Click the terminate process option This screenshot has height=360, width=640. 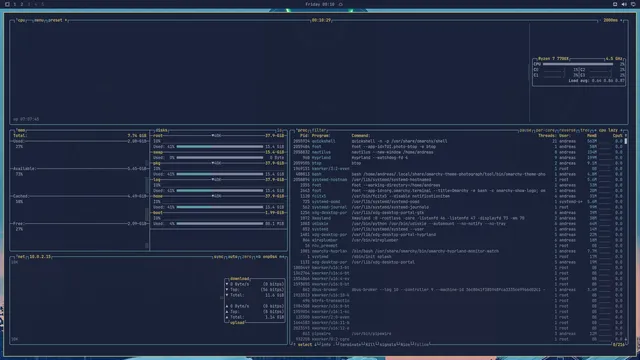350,344
